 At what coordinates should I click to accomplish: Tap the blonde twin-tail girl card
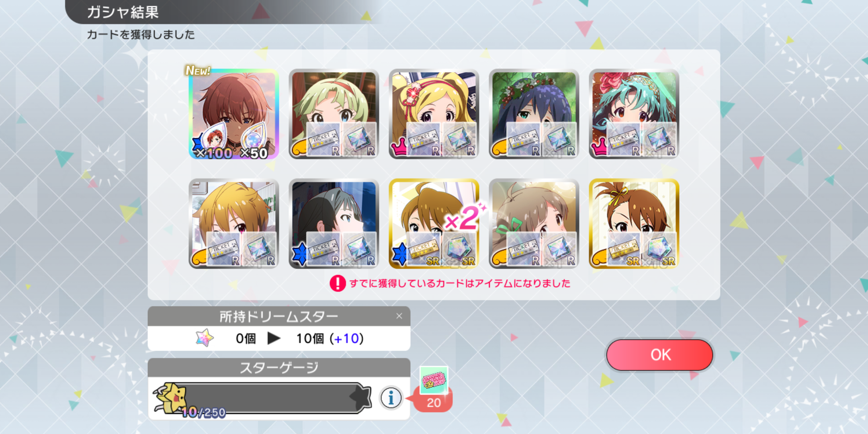pyautogui.click(x=434, y=114)
